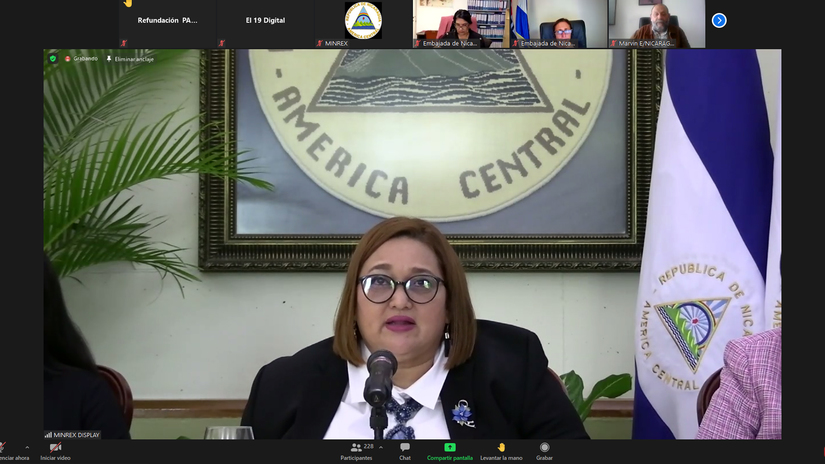This screenshot has height=464, width=825.
Task: Start recording with the Grabar button
Action: point(544,451)
